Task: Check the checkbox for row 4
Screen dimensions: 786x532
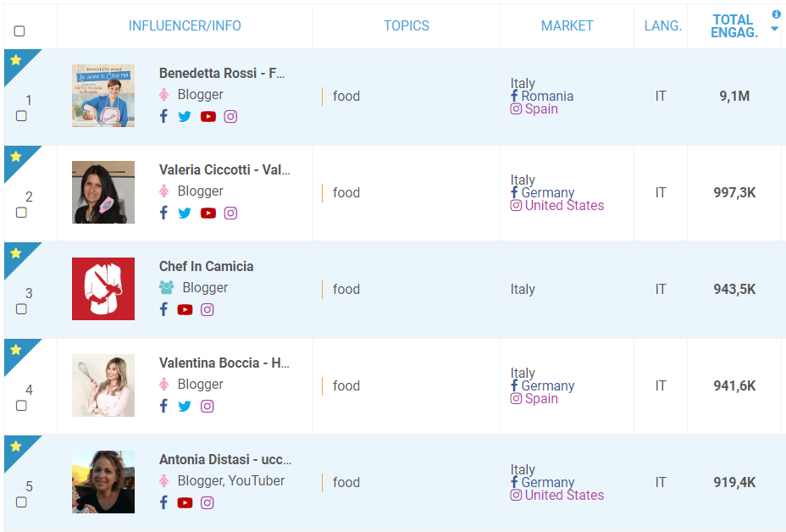Action: pyautogui.click(x=21, y=405)
